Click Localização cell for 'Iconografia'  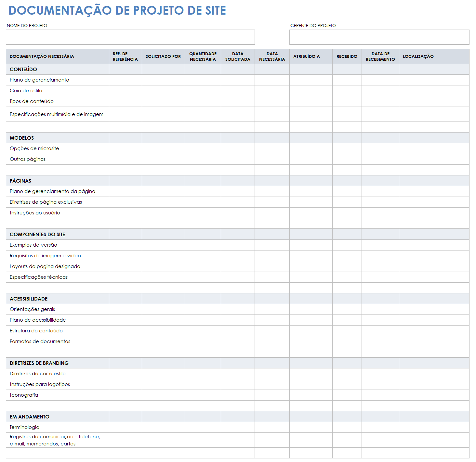tap(434, 395)
